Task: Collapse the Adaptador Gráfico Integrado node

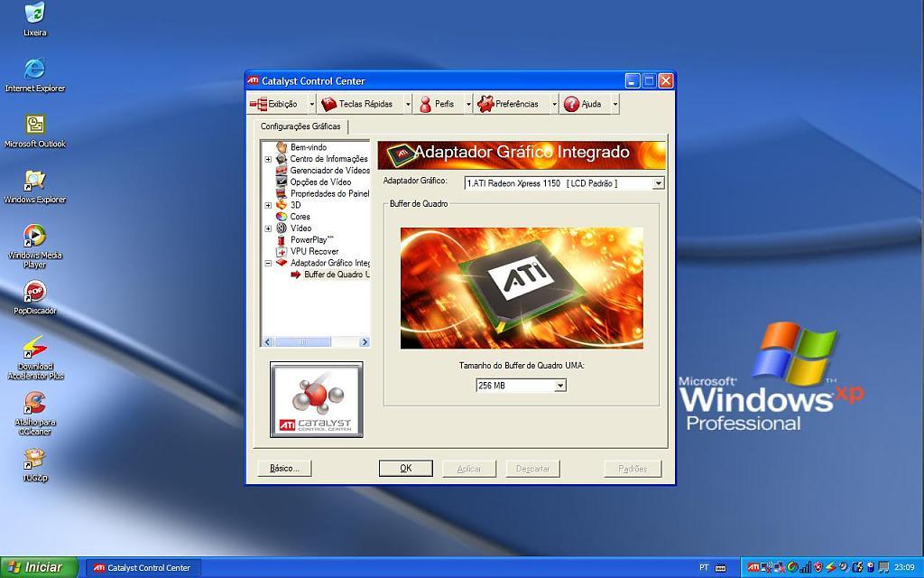Action: 268,263
